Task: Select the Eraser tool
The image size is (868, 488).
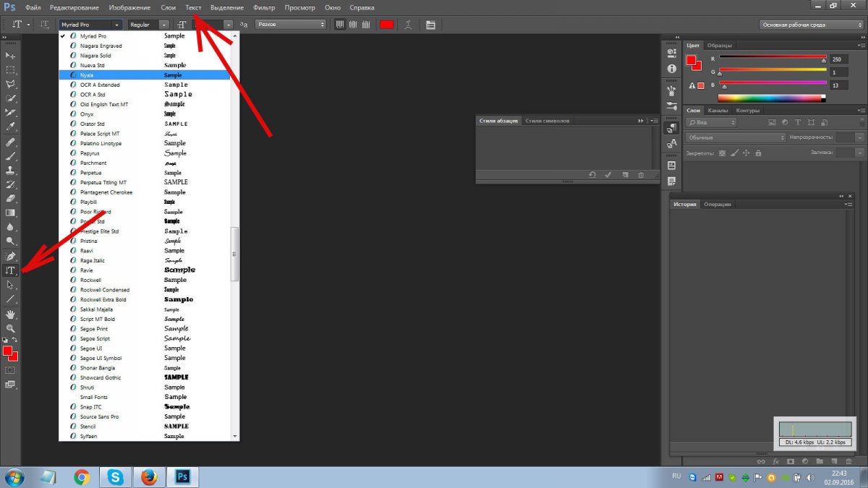Action: (11, 199)
